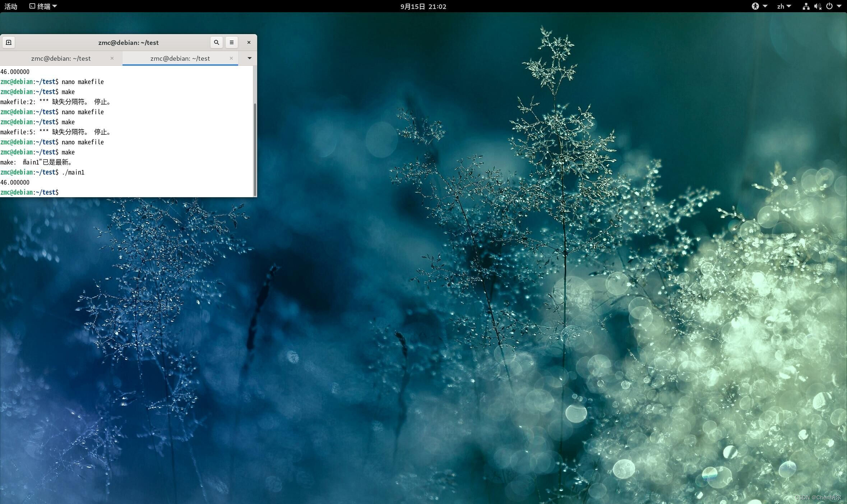Expand the system menu arrow beside power icon
The height and width of the screenshot is (504, 847).
point(839,6)
